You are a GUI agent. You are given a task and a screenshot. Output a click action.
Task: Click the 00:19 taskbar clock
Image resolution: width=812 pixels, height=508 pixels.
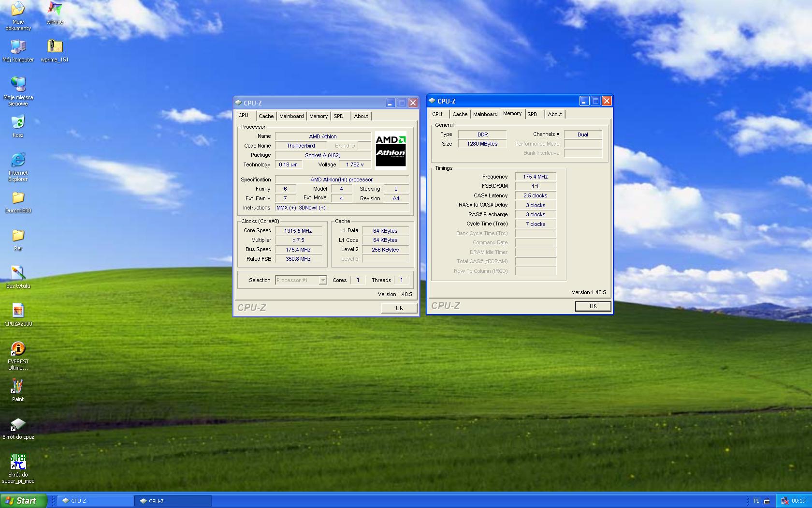798,501
